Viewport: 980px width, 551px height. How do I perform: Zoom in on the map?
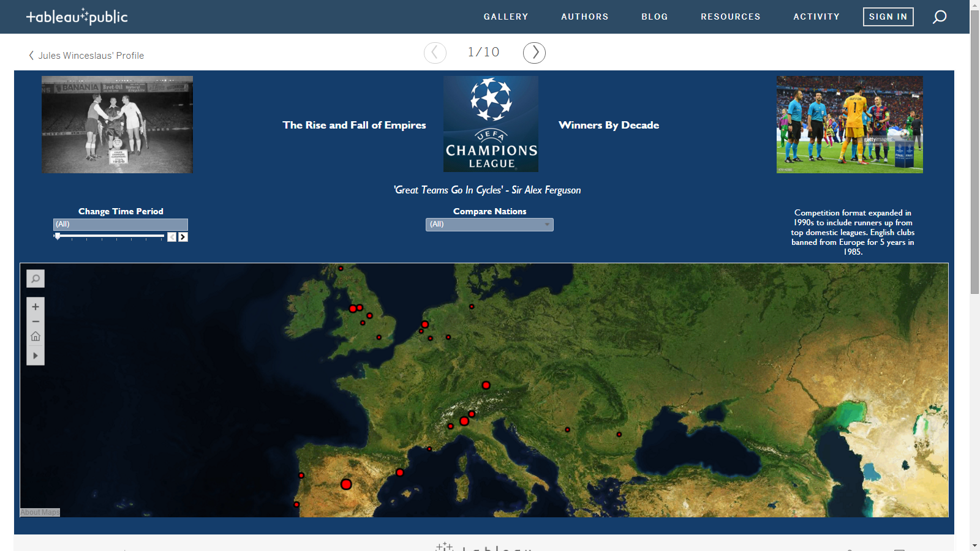[36, 307]
